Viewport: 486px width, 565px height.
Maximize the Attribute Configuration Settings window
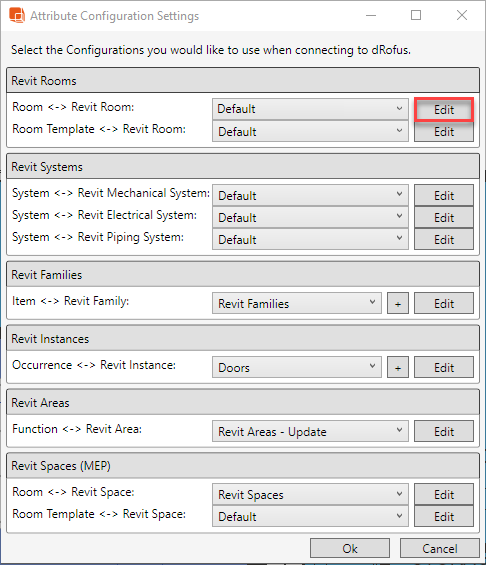(416, 15)
